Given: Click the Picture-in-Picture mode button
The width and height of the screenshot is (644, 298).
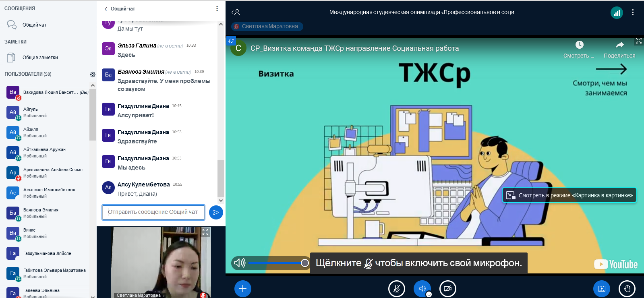Looking at the screenshot, I should click(x=569, y=195).
